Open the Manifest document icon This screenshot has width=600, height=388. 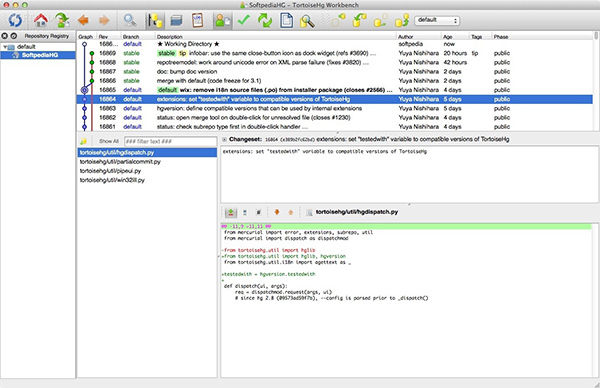(286, 20)
